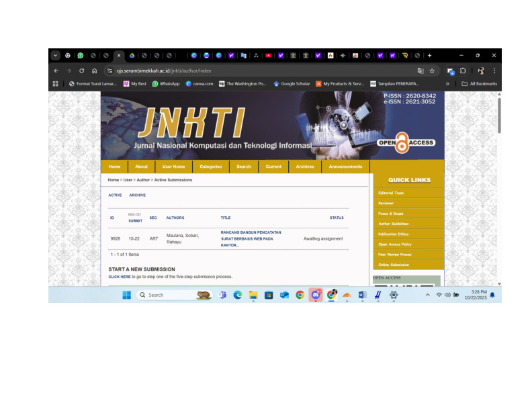Open Word from the taskbar
This screenshot has width=532, height=411.
click(362, 295)
